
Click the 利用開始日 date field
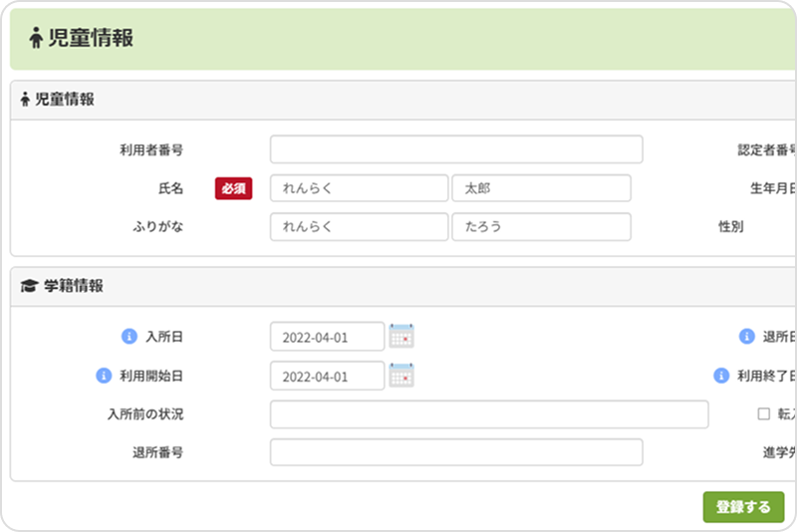[x=327, y=376]
